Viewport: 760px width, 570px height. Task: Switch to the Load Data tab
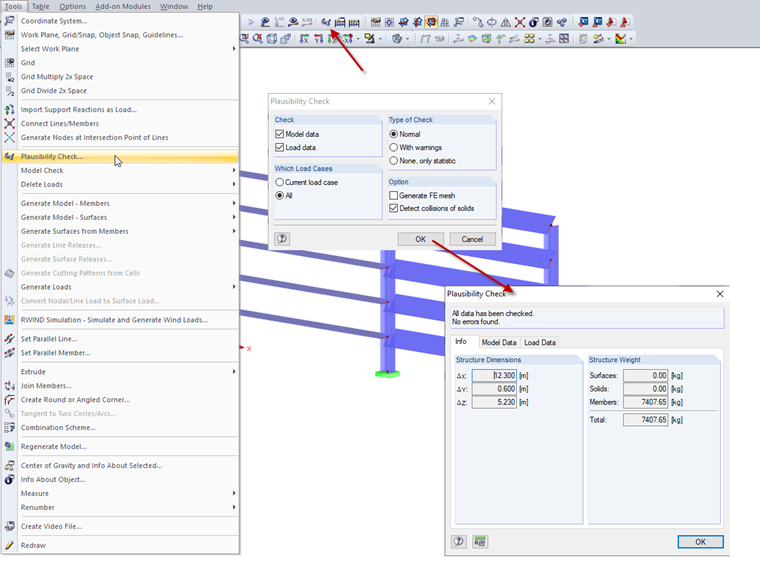point(539,342)
